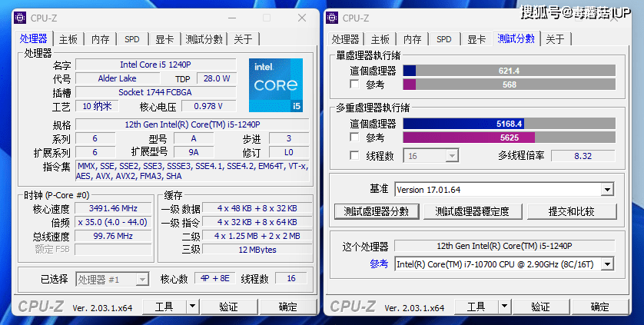The width and height of the screenshot is (644, 325).
Task: Click the 修订 value L0
Action: (289, 152)
